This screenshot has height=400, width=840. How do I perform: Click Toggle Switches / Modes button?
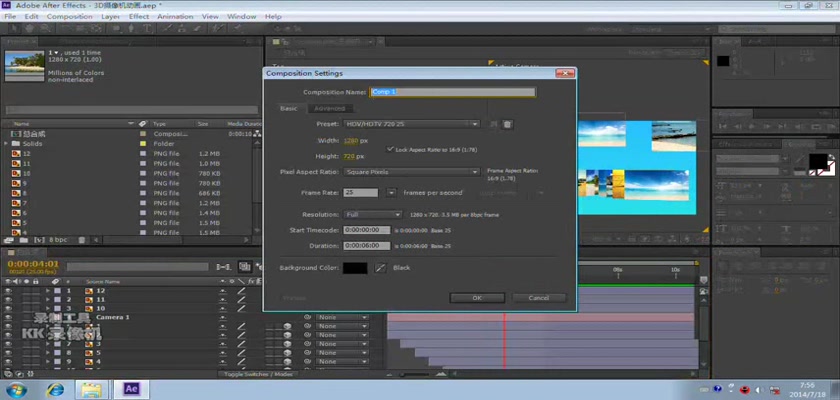[x=258, y=374]
